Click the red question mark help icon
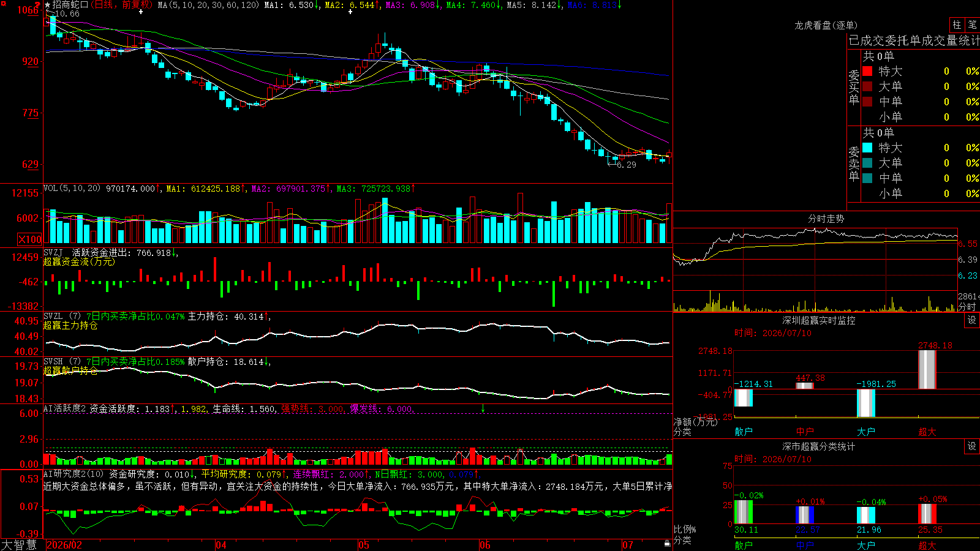Viewport: 980px width, 551px height. coord(38,4)
